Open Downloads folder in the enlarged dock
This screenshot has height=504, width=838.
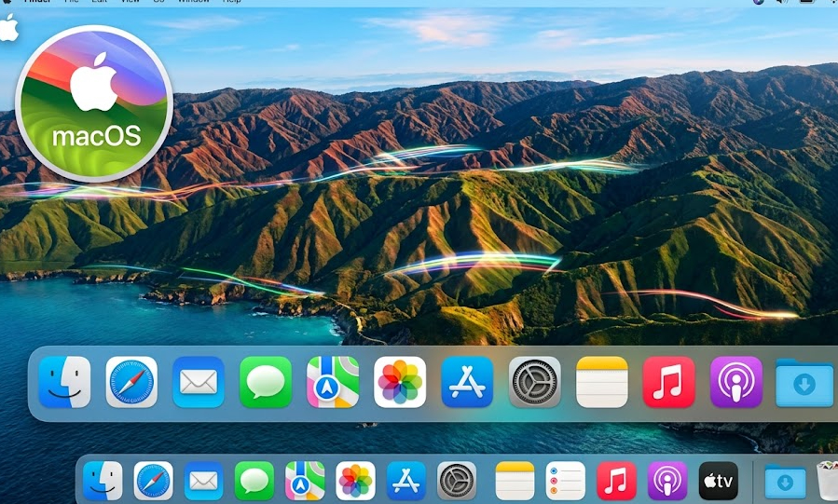tap(804, 383)
